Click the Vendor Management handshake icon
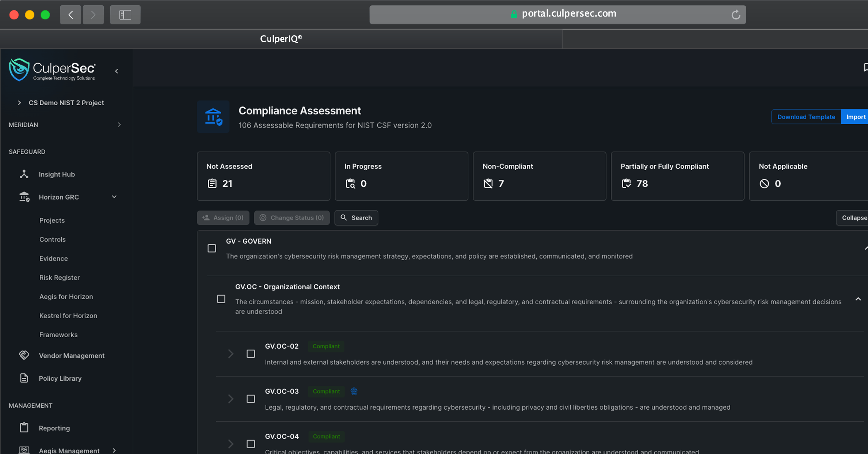Image resolution: width=868 pixels, height=454 pixels. coord(24,355)
